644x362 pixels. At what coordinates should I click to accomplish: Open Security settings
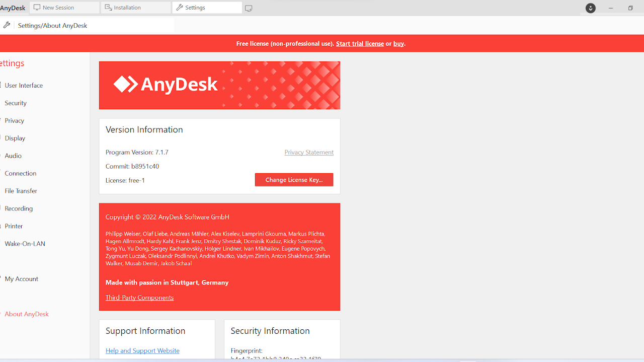pos(16,103)
